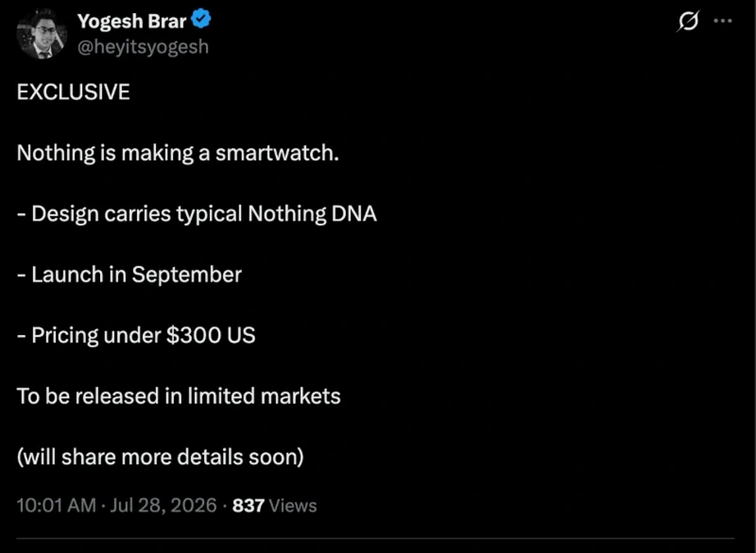Click 'To be released in limited markets'

179,396
